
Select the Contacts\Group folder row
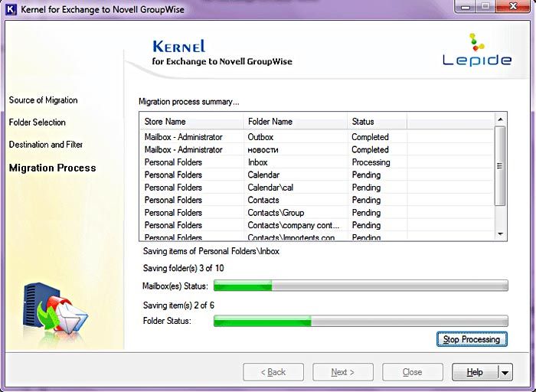(317, 213)
